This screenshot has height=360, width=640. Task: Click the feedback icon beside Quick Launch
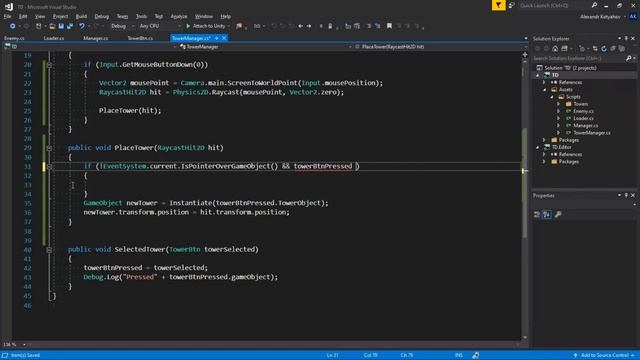(512, 5)
